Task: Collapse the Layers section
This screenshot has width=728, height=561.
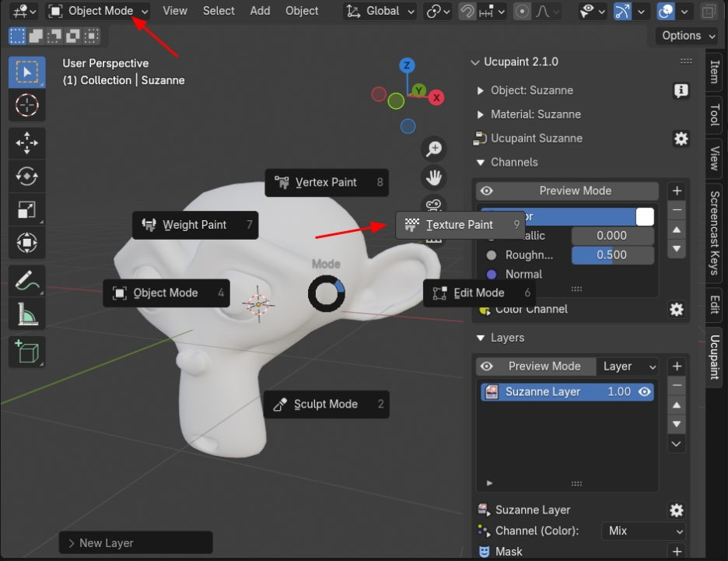Action: point(481,338)
